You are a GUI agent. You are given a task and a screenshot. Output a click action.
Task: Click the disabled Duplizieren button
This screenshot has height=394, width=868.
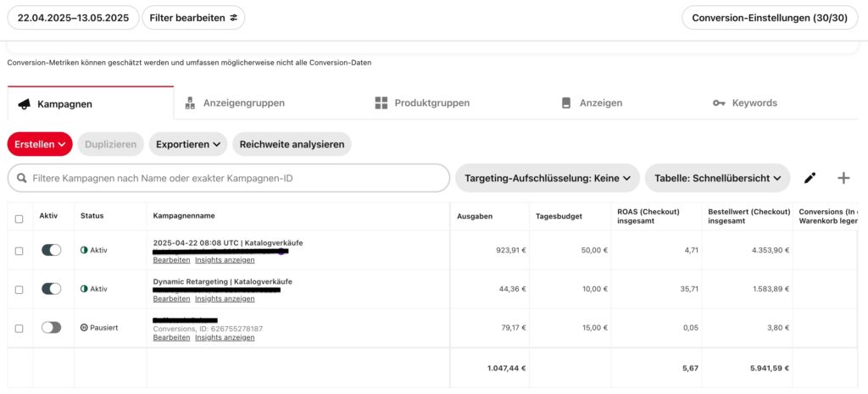click(x=111, y=144)
